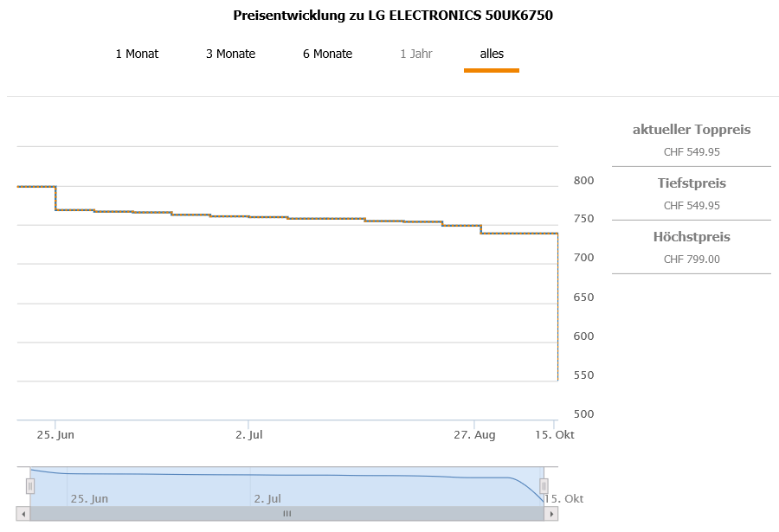Click the Tiefstpreis heading

692,183
